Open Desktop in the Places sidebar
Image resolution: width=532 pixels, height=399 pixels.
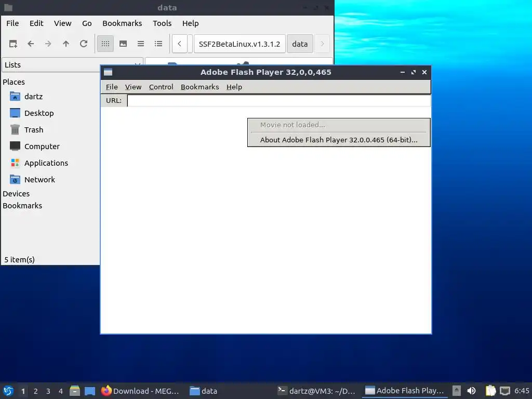point(32,113)
